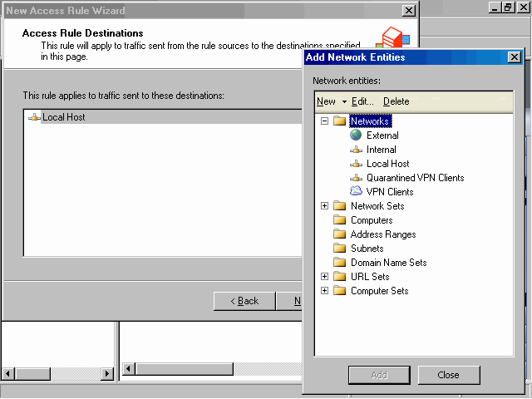Open the New dropdown menu

click(331, 101)
